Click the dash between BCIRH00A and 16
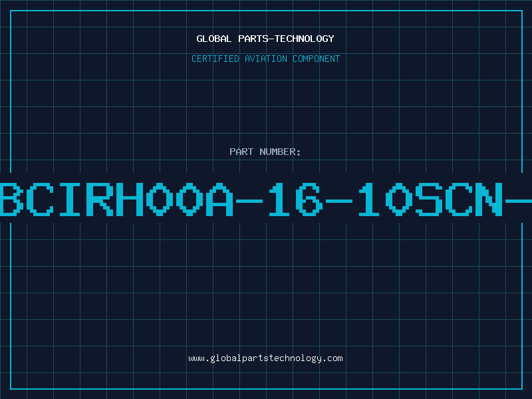The height and width of the screenshot is (399, 532). (249, 201)
